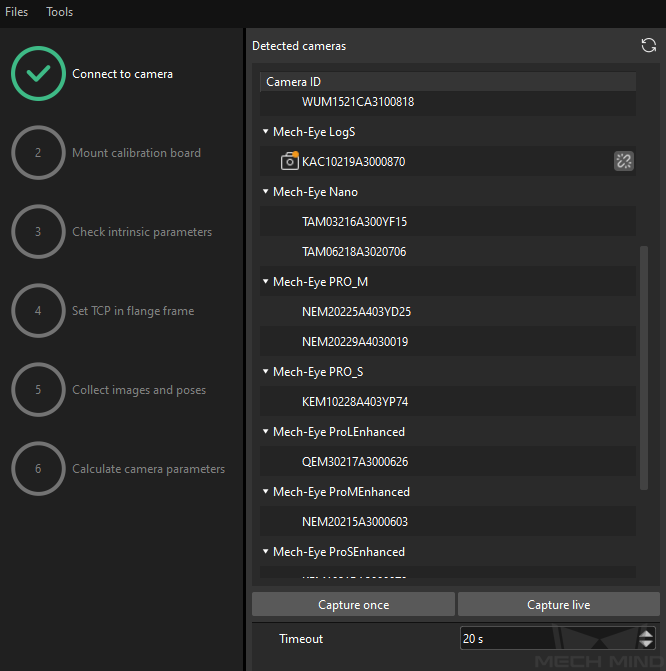This screenshot has height=671, width=666.
Task: Click the Mech-Eye ProMEnhanced group name
Action: coord(341,492)
